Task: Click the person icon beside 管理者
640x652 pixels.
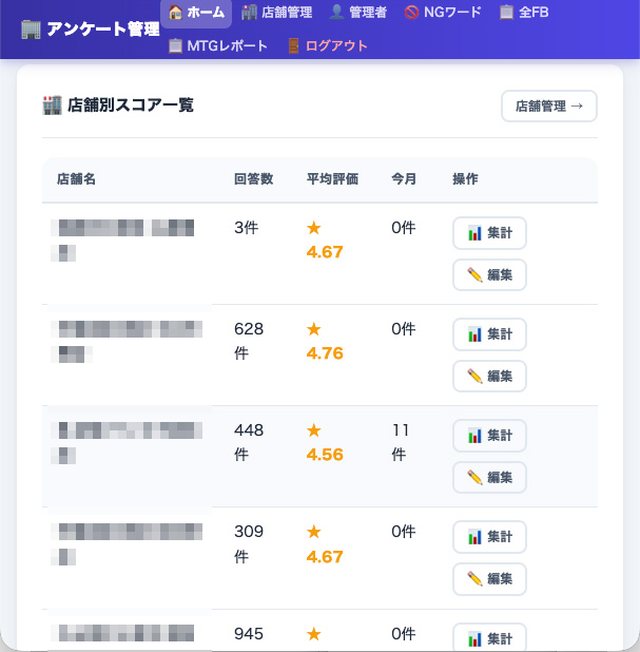Action: 337,12
